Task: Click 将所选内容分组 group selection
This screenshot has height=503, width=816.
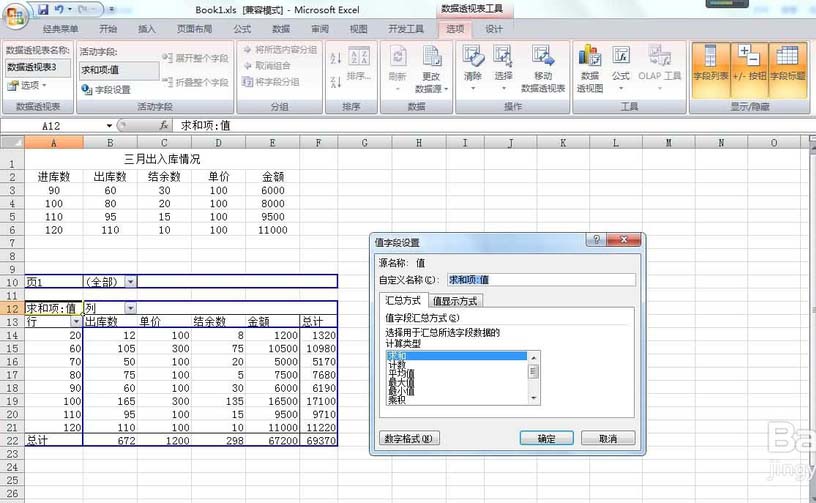Action: coord(280,49)
